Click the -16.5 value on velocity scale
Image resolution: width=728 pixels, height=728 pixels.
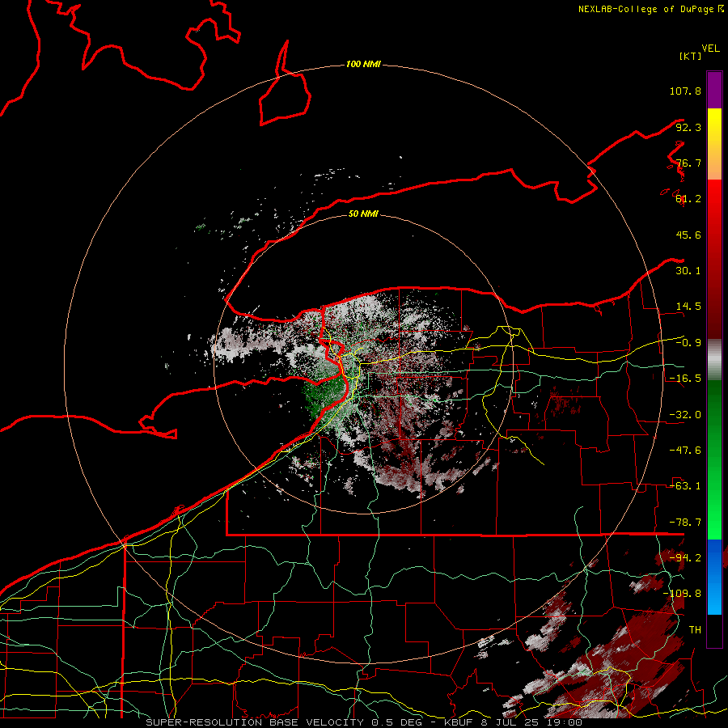685,379
